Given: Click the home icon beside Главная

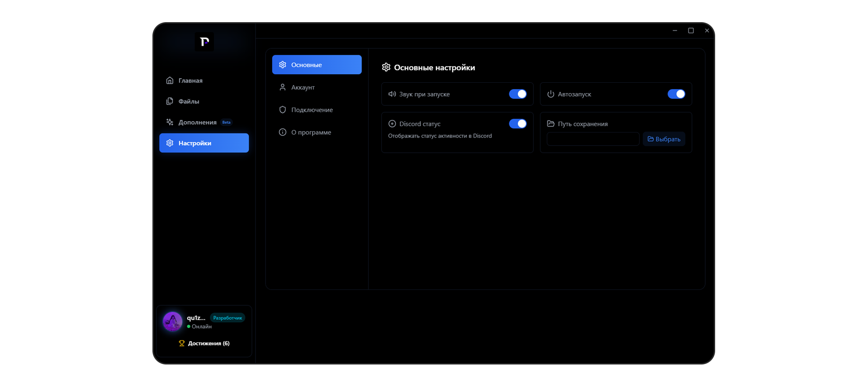Looking at the screenshot, I should [x=170, y=80].
